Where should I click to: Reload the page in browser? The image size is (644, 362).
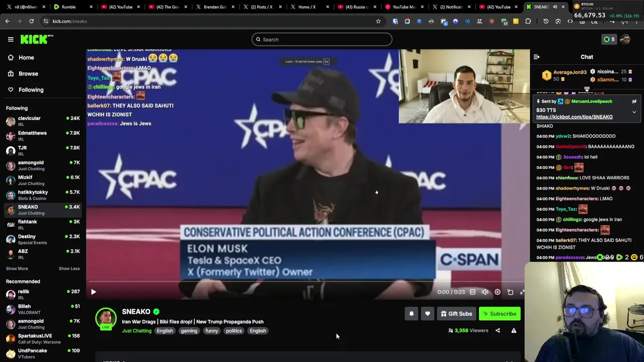pos(31,21)
